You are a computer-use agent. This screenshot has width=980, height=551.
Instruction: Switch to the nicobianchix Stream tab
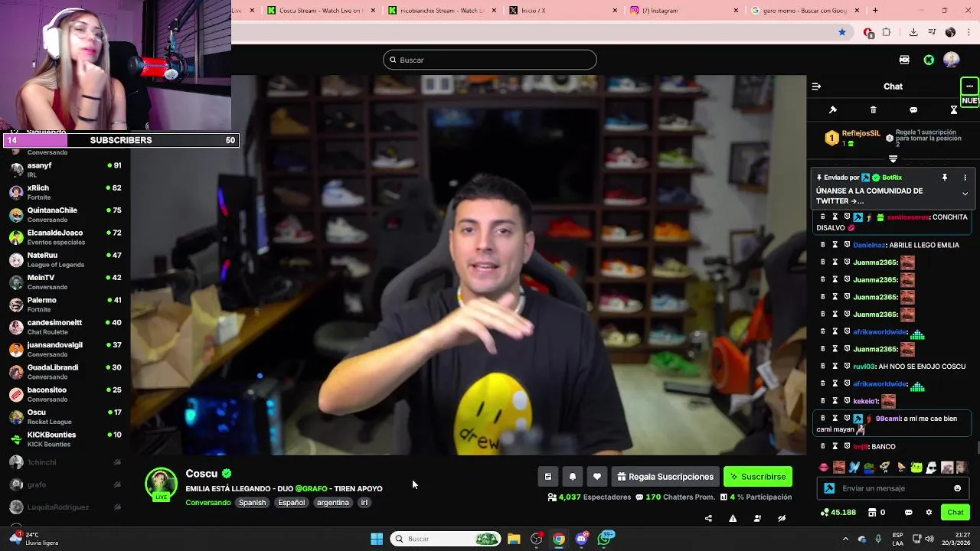tap(443, 11)
